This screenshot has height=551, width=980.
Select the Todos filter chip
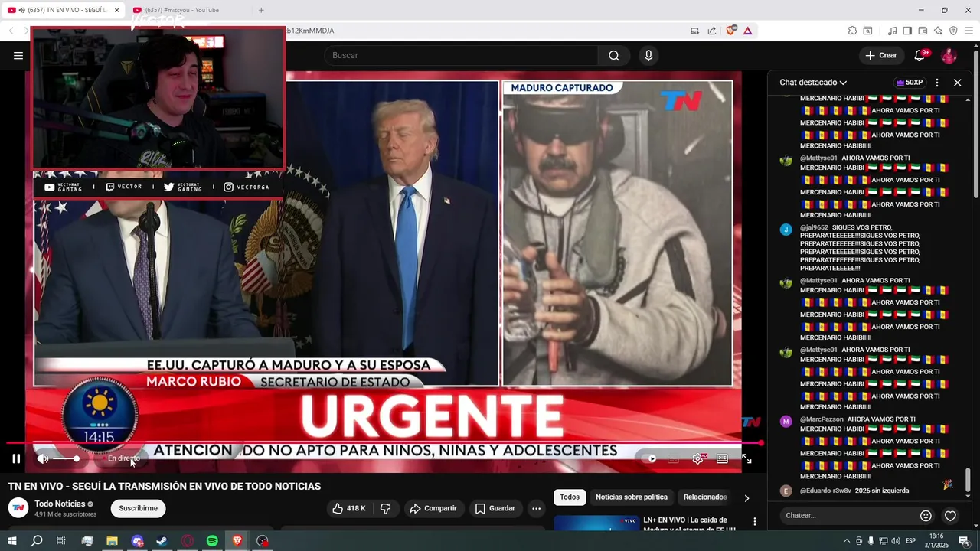(570, 497)
